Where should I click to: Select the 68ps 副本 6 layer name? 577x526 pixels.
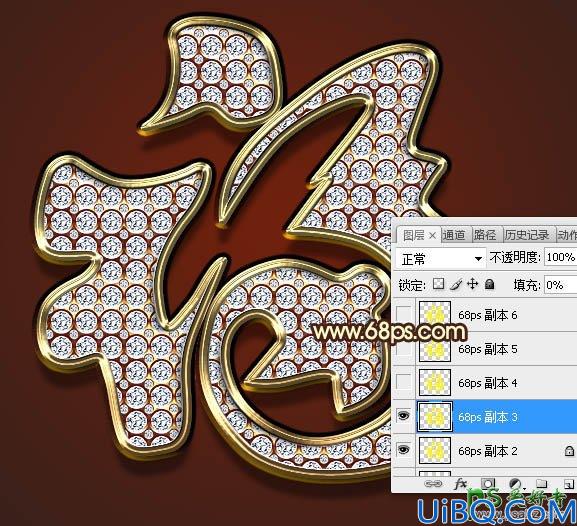pyautogui.click(x=488, y=315)
